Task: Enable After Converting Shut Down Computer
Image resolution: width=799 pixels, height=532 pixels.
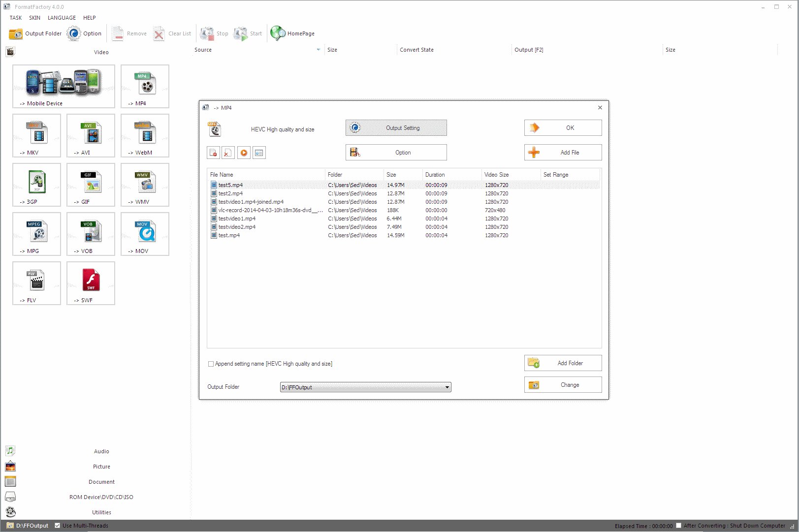Action: click(679, 526)
